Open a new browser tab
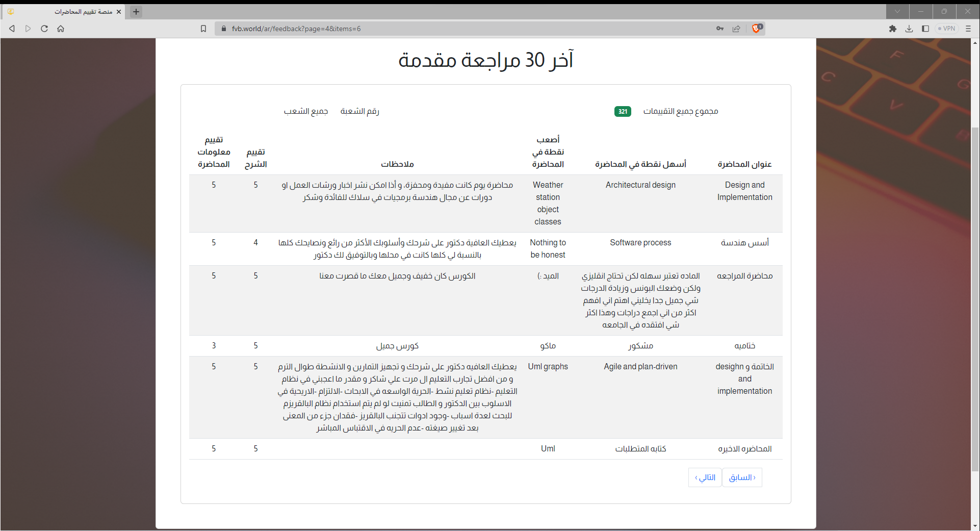Image resolution: width=980 pixels, height=531 pixels. click(136, 11)
